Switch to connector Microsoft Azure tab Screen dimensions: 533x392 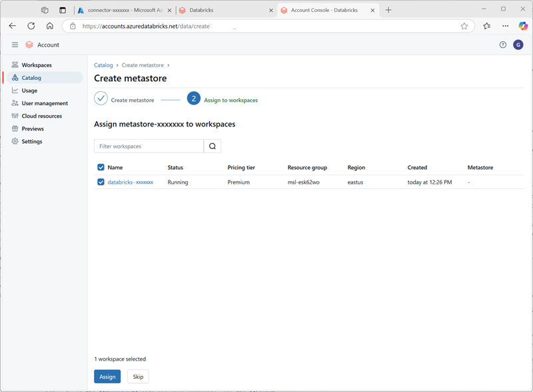click(124, 10)
